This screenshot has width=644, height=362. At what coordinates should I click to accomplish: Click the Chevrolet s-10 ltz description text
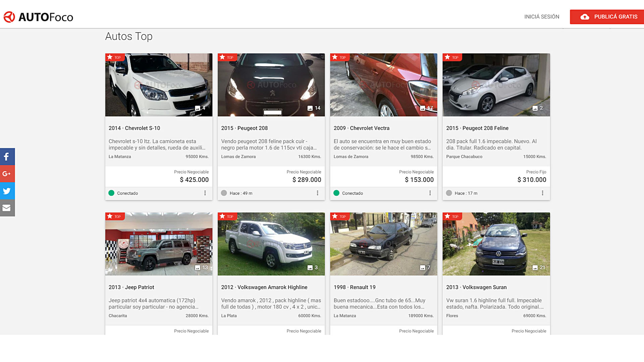[157, 145]
